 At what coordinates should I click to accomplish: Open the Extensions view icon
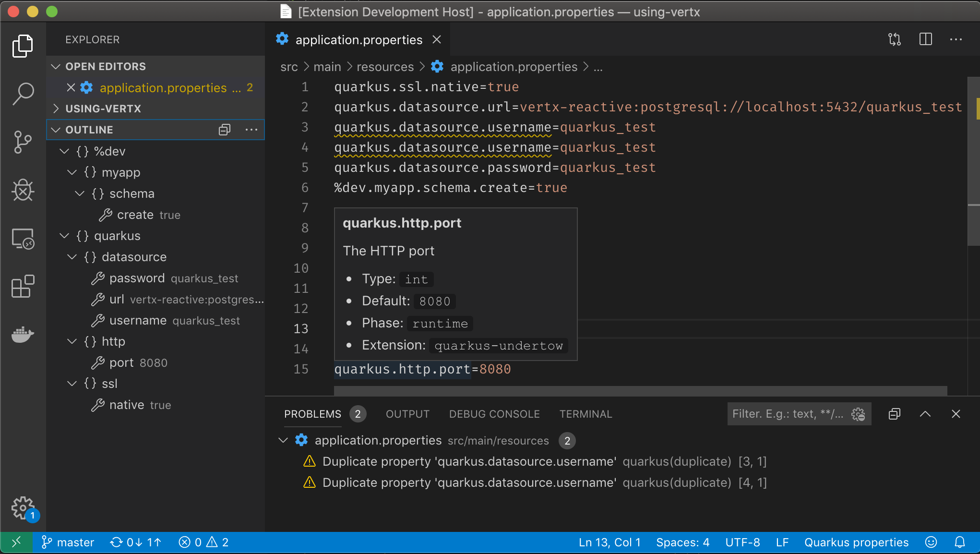pos(23,287)
